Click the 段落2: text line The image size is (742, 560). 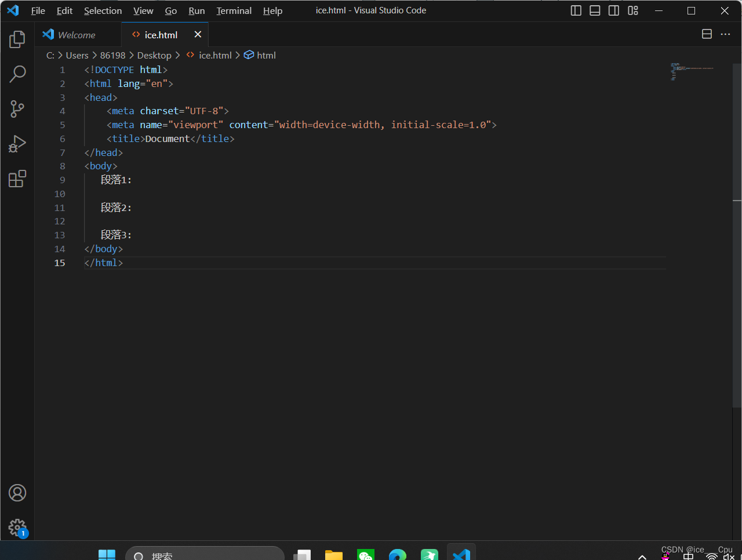click(x=117, y=208)
